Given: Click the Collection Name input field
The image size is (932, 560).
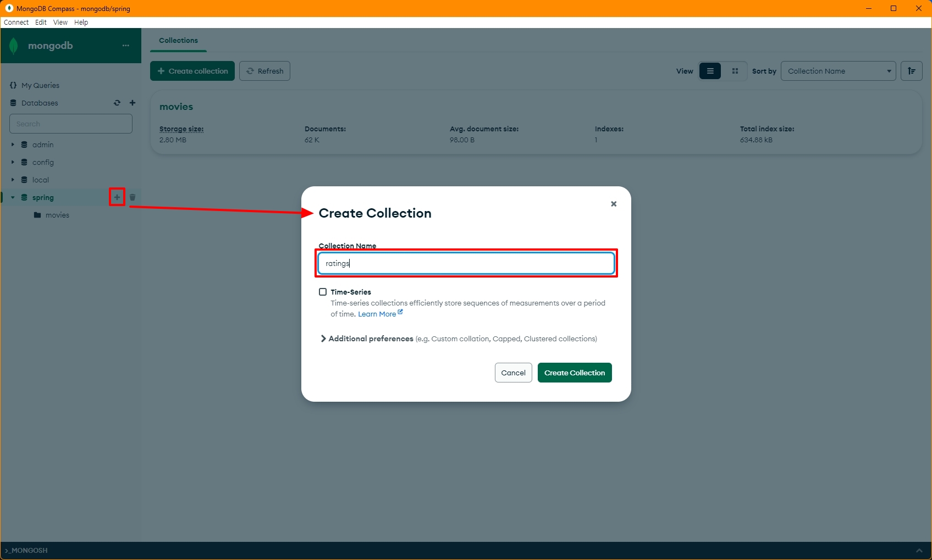Looking at the screenshot, I should pos(466,263).
